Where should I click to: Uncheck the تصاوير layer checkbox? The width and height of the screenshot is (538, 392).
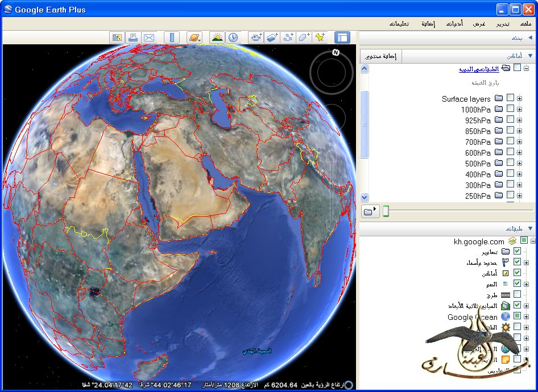[x=517, y=251]
